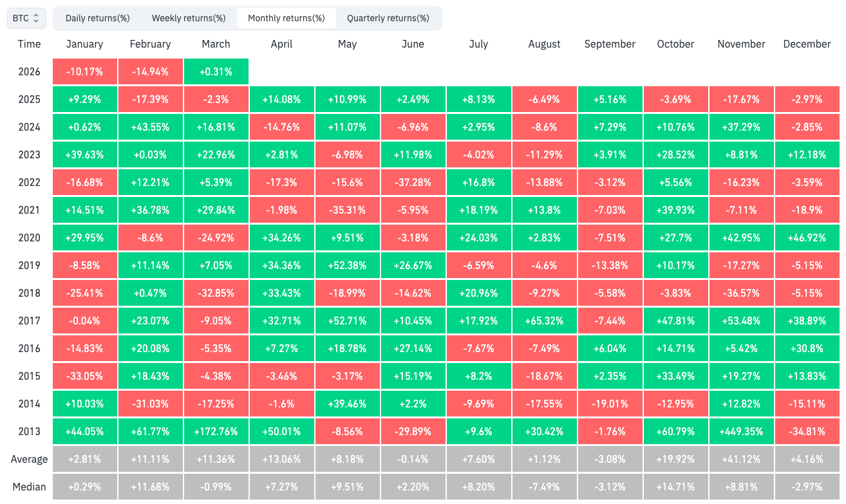Click the Time column header
The width and height of the screenshot is (846, 504).
click(29, 44)
